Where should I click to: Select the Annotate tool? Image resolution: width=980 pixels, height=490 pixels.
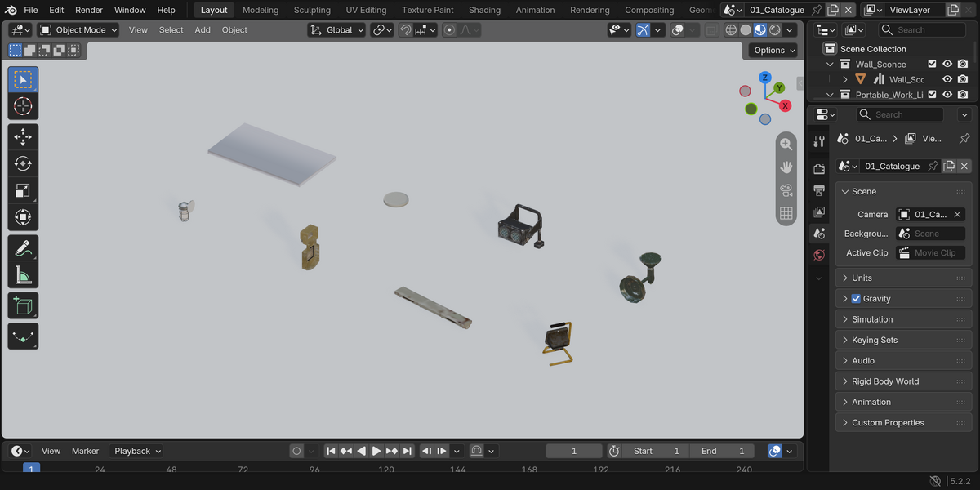23,248
